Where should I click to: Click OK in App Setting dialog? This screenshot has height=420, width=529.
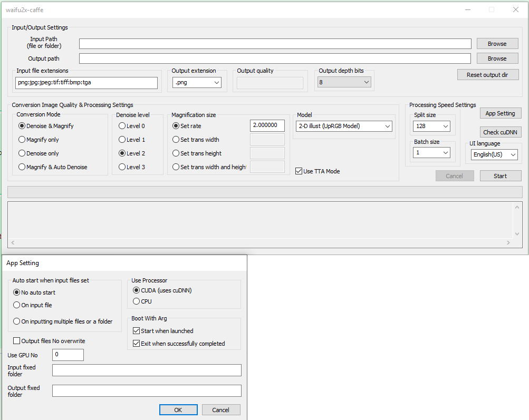pos(178,410)
